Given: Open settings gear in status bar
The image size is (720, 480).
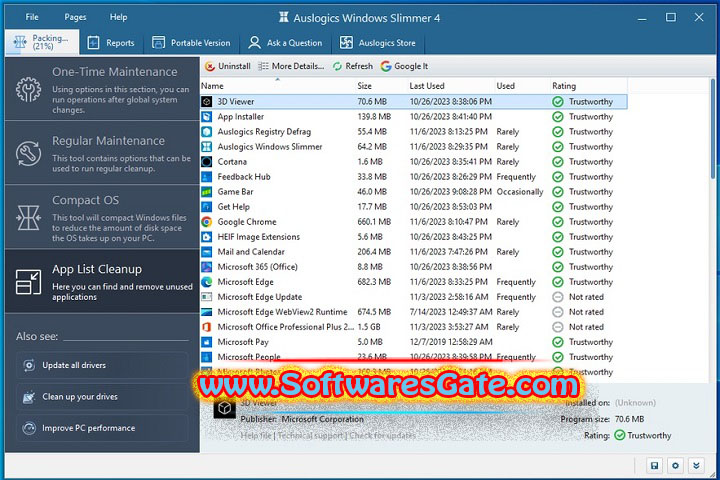Looking at the screenshot, I should pyautogui.click(x=675, y=466).
